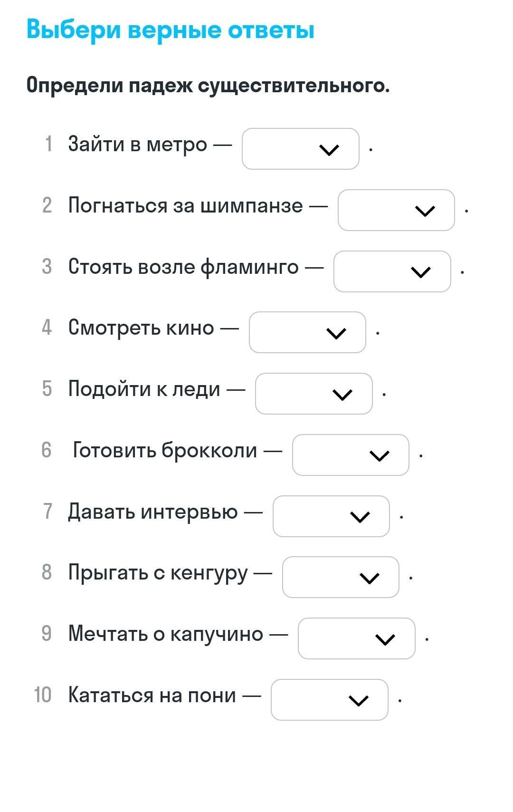Open the "Готовить брокколи" answer dropdown
513x812 pixels.
(x=350, y=455)
